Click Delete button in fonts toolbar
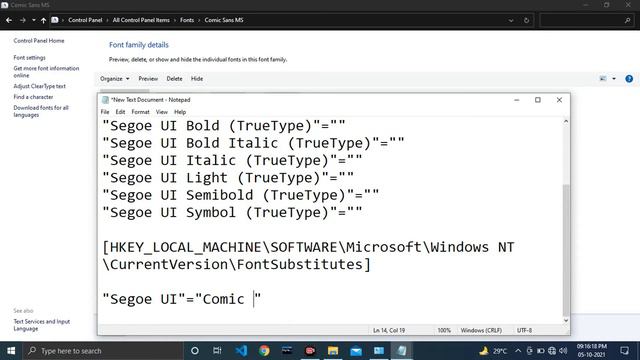 [174, 79]
